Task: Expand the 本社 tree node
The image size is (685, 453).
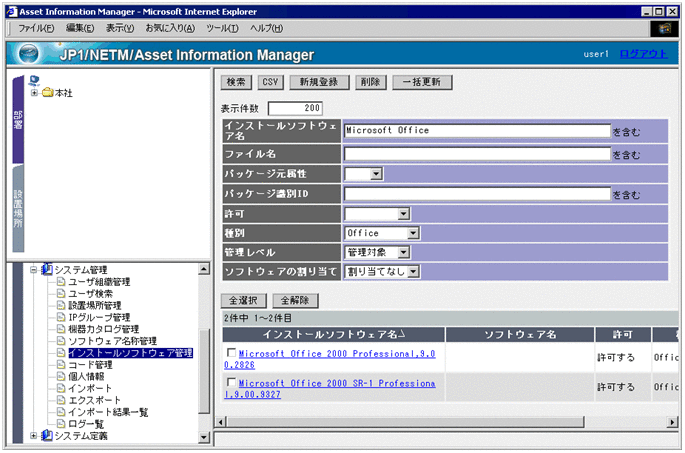Action: 34,93
